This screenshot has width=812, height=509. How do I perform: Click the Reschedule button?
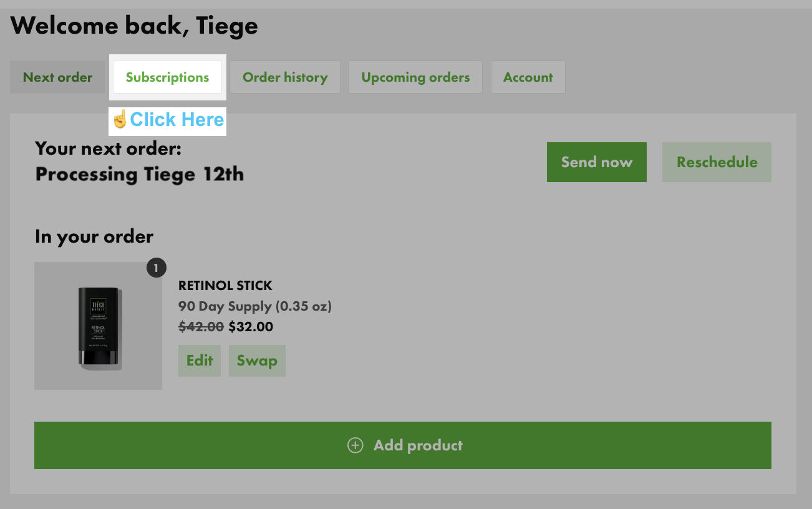click(717, 162)
